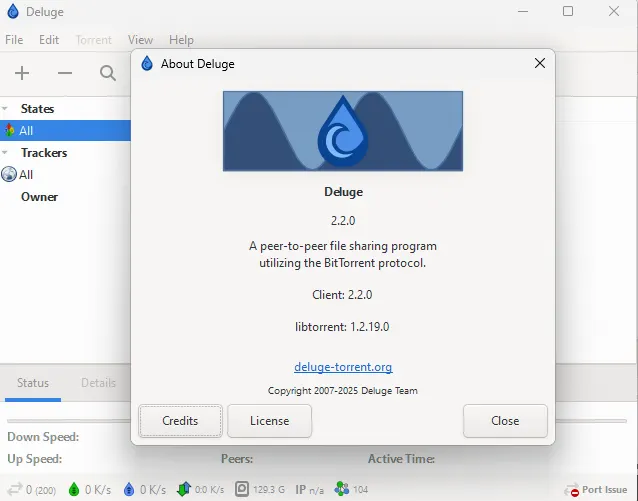Select All under the Trackers filter
The height and width of the screenshot is (501, 638).
[26, 175]
